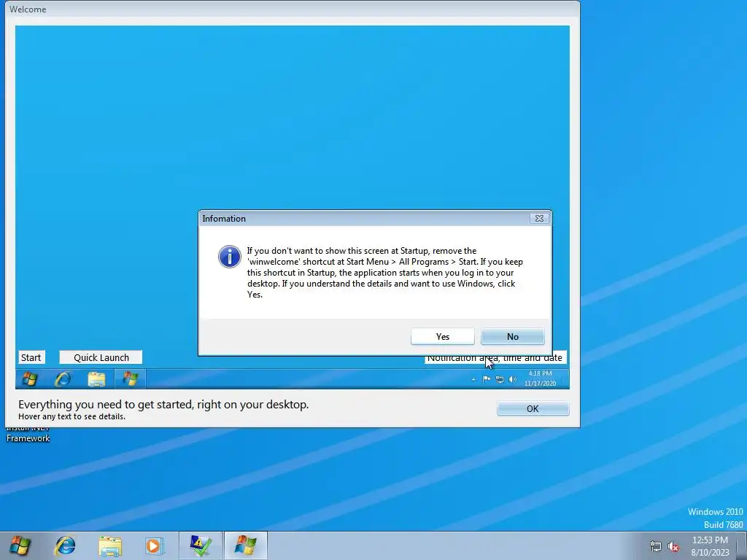Click show hidden icons arrow in preview tray
Screen dimensions: 747x560
pos(473,379)
